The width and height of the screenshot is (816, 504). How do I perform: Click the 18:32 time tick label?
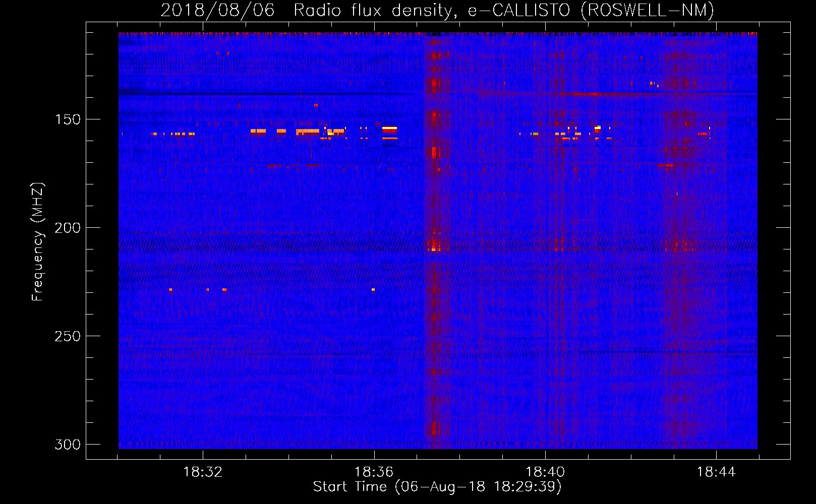coord(203,472)
